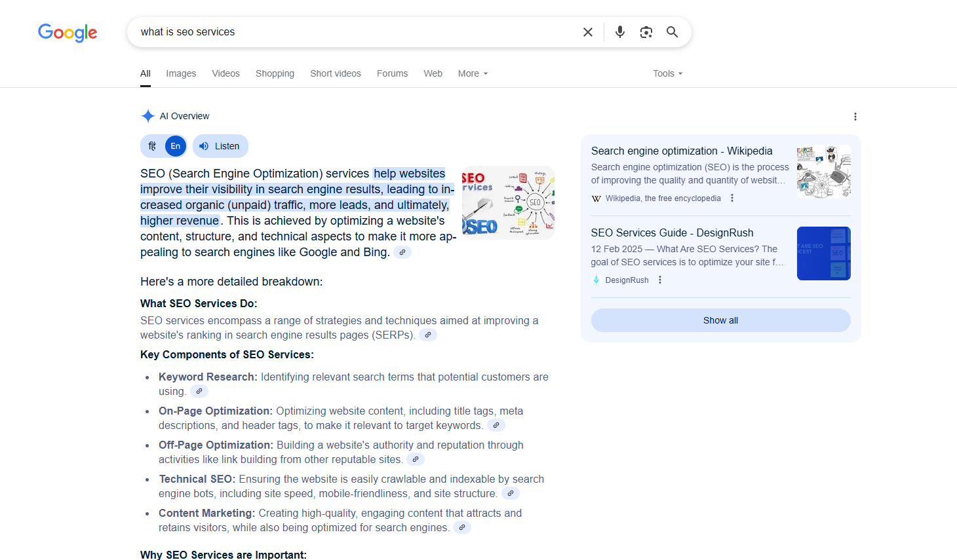Click 'Here's a more detailed breakdown:' text

tap(231, 282)
